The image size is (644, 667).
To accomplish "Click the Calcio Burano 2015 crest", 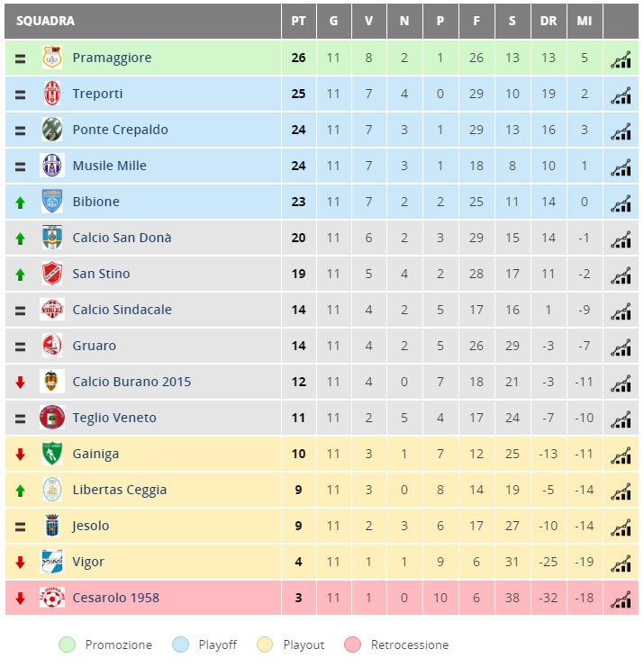I will click(51, 381).
